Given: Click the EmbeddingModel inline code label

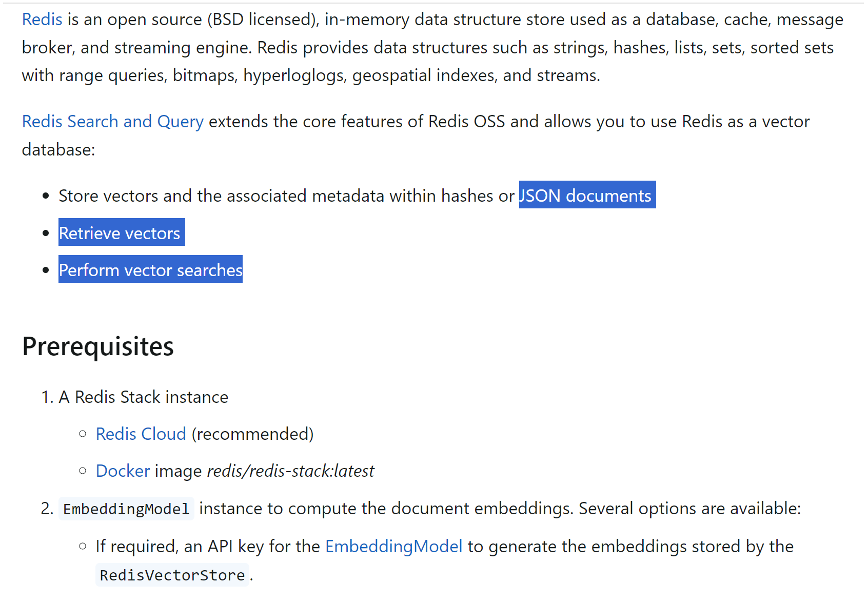Looking at the screenshot, I should point(126,509).
